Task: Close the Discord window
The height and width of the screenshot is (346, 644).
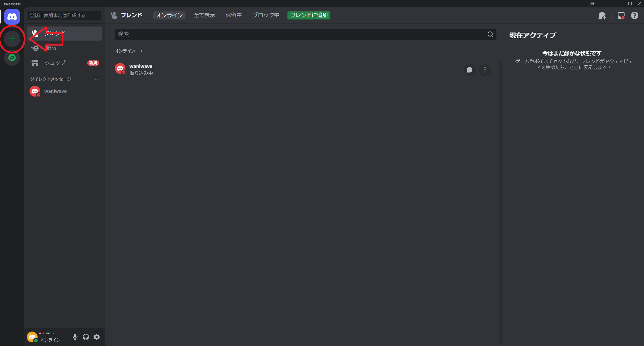Action: pyautogui.click(x=639, y=4)
